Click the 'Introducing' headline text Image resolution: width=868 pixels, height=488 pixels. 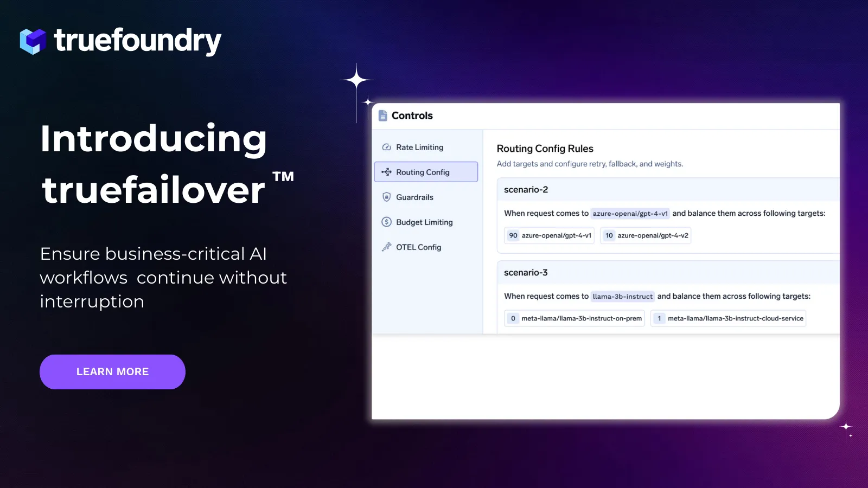click(154, 139)
